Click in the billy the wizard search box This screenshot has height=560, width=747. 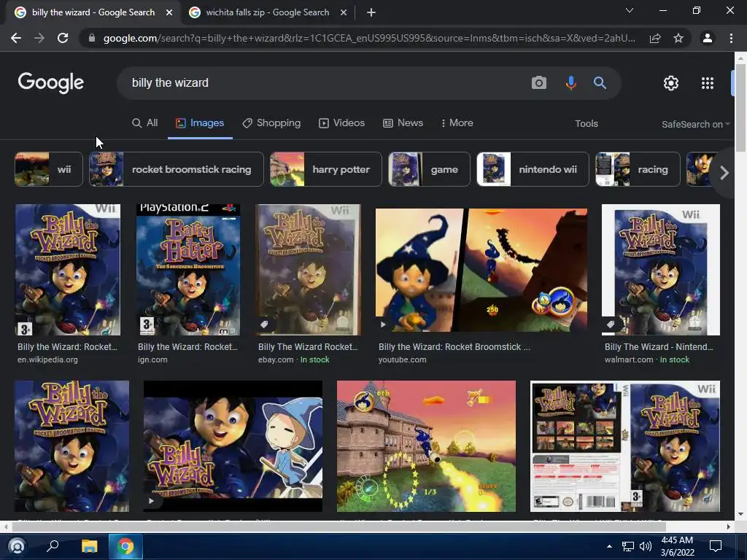[x=324, y=83]
